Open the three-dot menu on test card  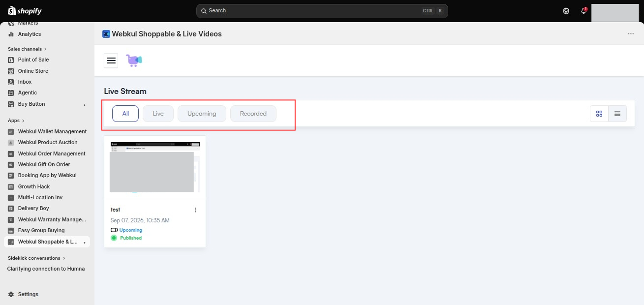(x=195, y=210)
